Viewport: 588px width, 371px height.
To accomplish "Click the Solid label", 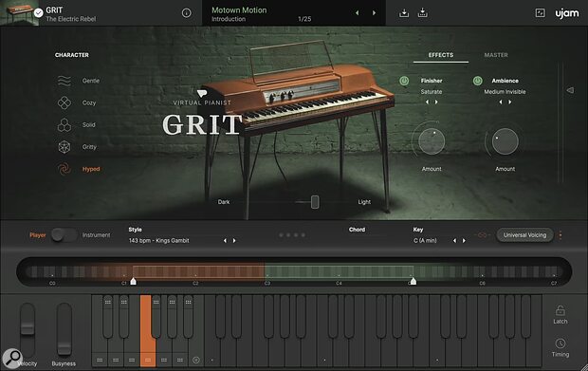I will (88, 125).
